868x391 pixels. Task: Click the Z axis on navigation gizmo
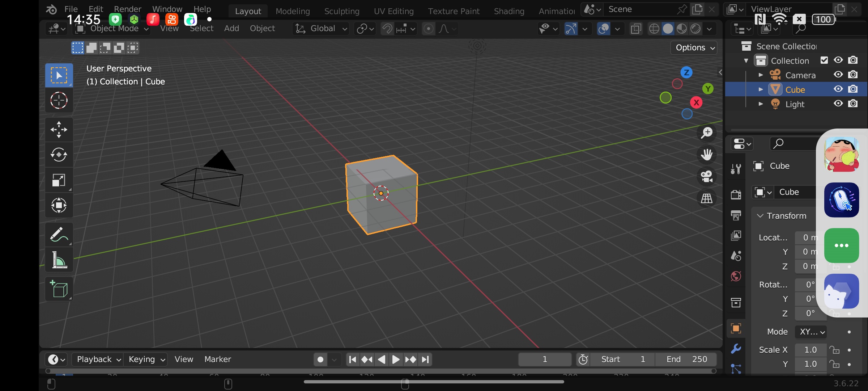686,72
